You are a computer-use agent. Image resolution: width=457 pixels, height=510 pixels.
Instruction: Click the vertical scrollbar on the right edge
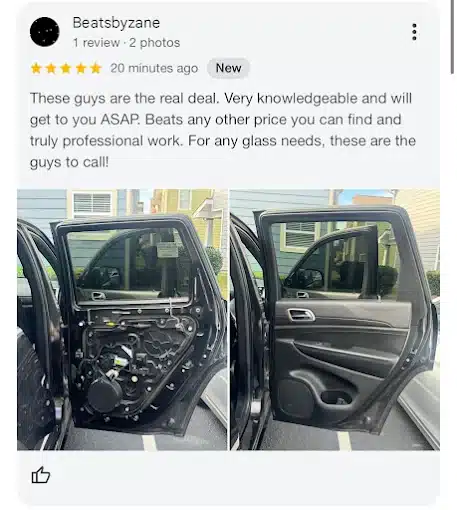click(x=452, y=37)
